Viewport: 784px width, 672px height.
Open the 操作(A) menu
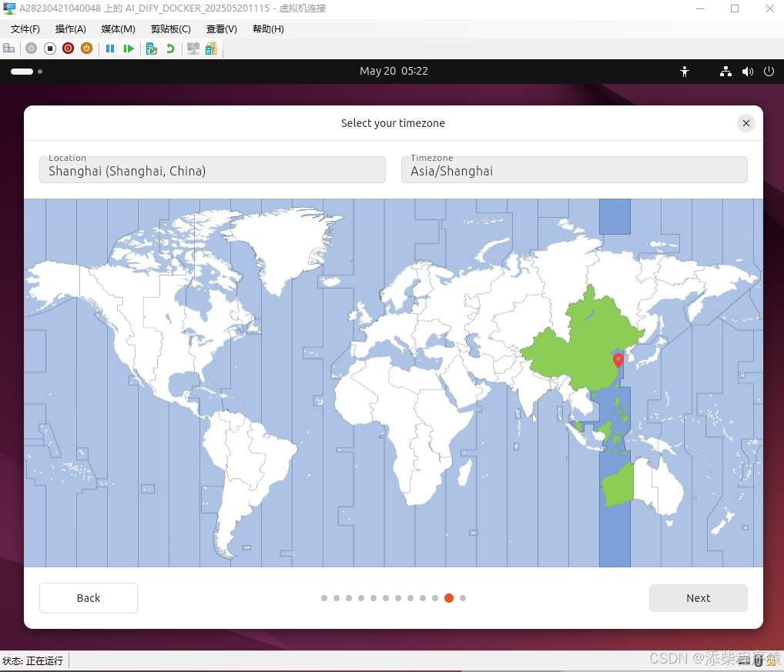tap(71, 29)
